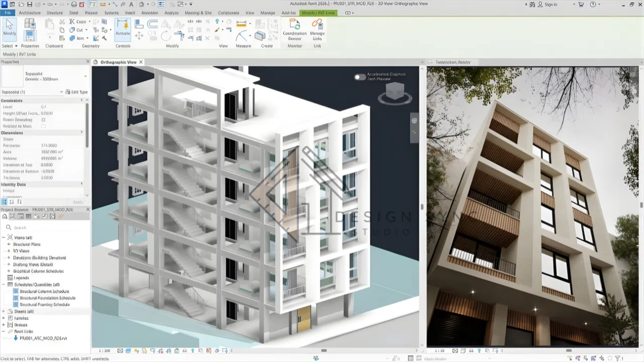Screen dimensions: 644x362
Task: Click the Help question mark icon
Action: click(593, 5)
